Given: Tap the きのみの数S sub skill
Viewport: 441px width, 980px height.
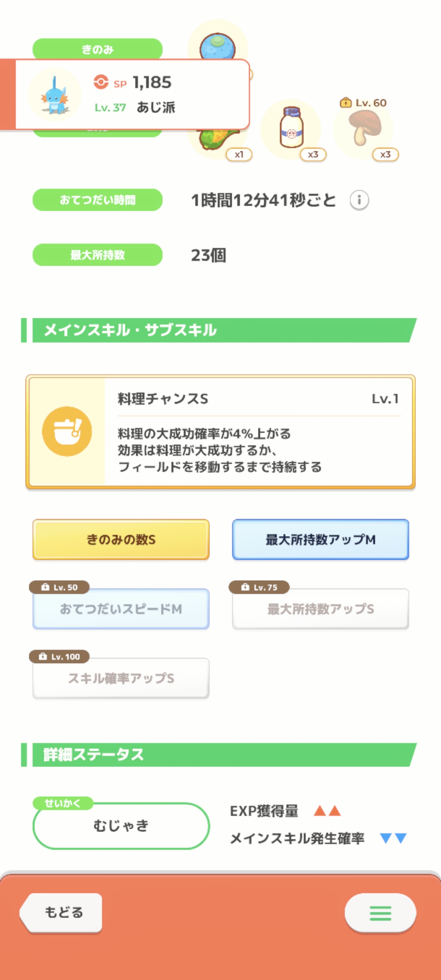Looking at the screenshot, I should (121, 540).
